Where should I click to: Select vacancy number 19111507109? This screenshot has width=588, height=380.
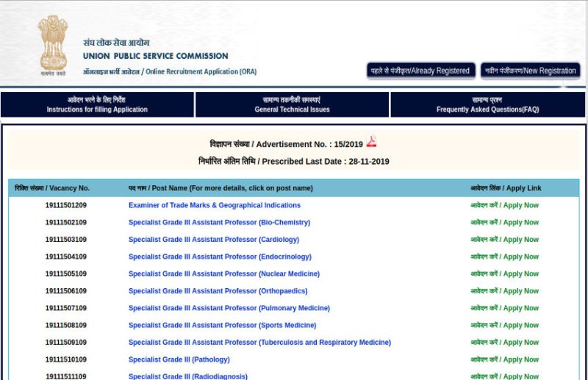click(66, 308)
